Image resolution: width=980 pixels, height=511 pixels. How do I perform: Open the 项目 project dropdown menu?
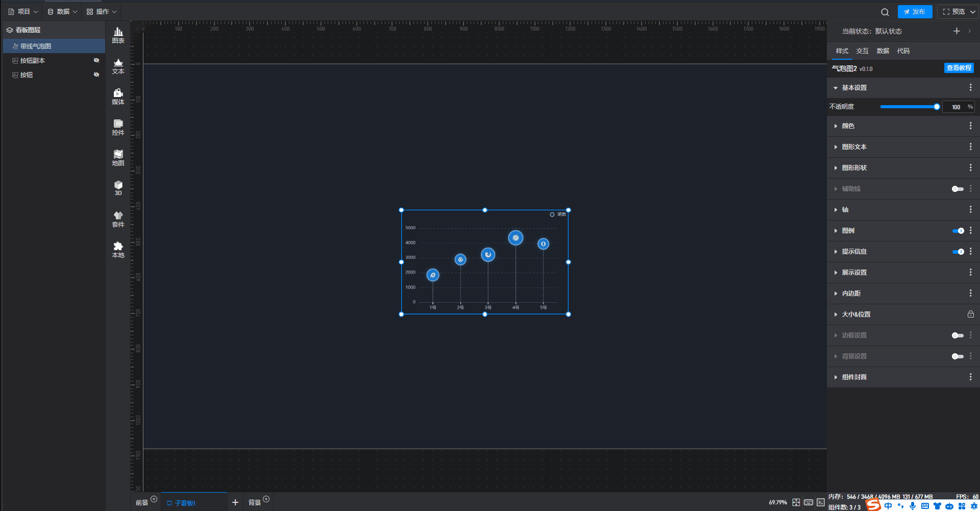click(23, 12)
